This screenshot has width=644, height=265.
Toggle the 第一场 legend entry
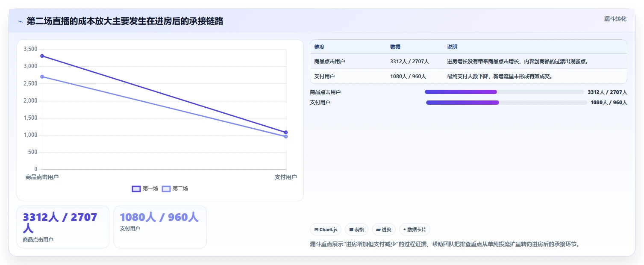(x=145, y=188)
